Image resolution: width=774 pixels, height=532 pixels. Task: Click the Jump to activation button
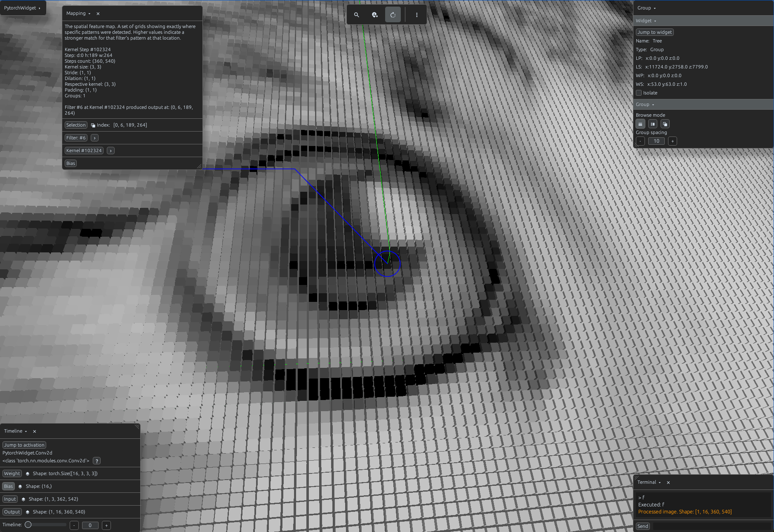pyautogui.click(x=24, y=445)
